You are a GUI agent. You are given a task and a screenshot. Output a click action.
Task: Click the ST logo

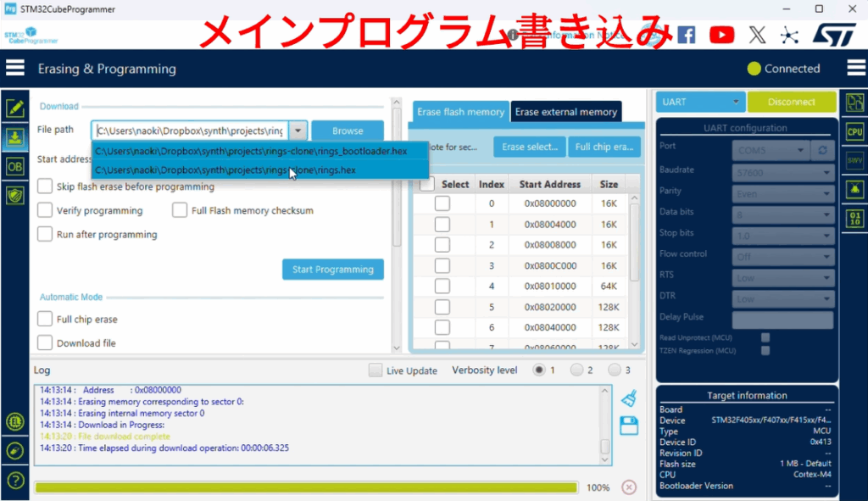tap(834, 35)
